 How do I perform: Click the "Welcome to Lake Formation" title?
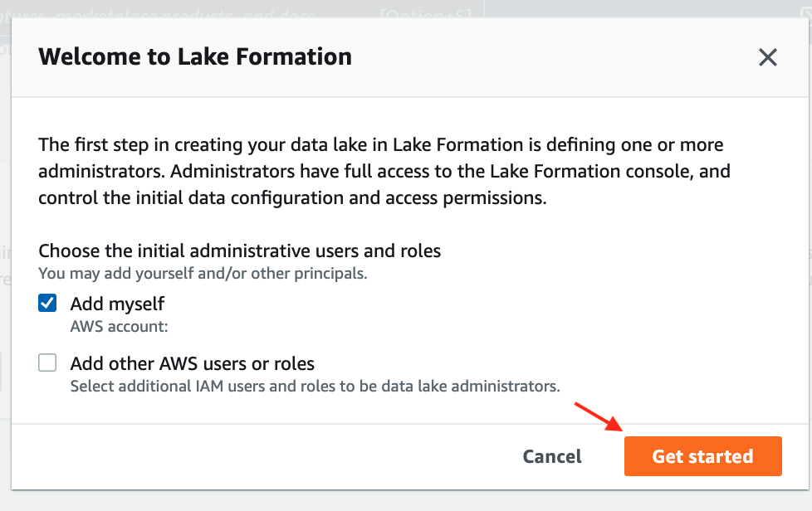[x=195, y=56]
